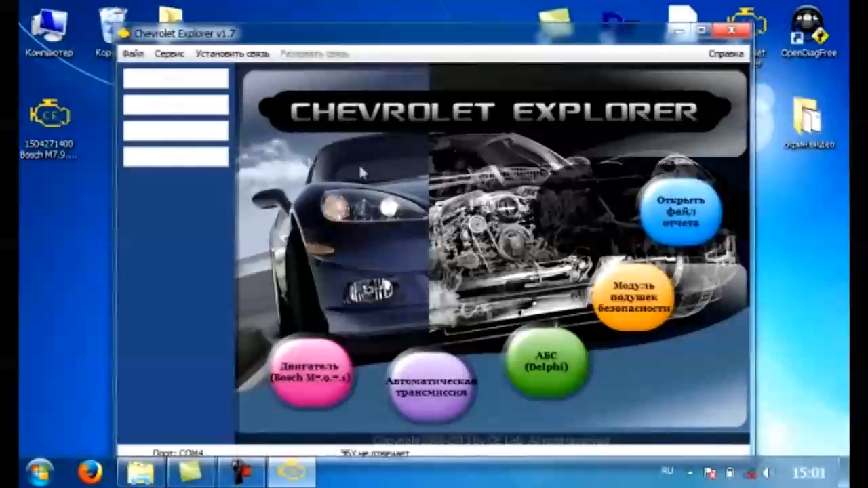Click the blue Открыть файл отчета button
The width and height of the screenshot is (868, 488).
click(681, 211)
